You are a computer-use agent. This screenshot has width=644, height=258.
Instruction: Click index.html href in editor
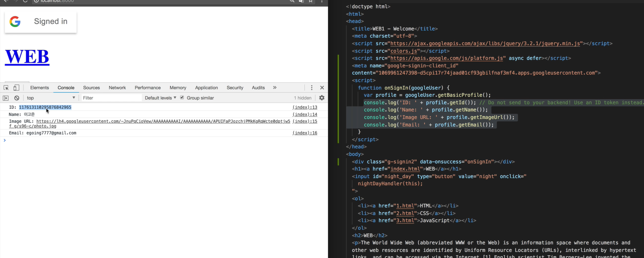click(x=405, y=169)
